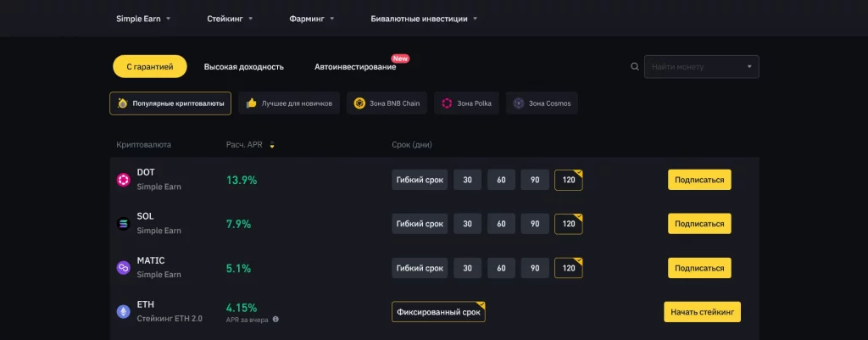Click the ETH coin icon

124,312
